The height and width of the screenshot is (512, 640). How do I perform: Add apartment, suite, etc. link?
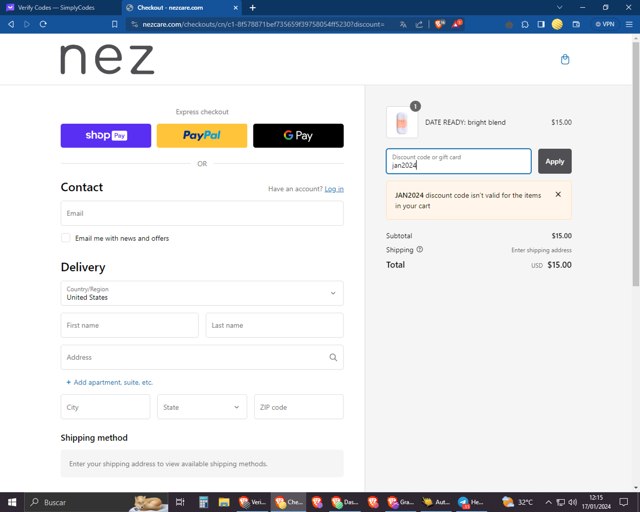109,382
